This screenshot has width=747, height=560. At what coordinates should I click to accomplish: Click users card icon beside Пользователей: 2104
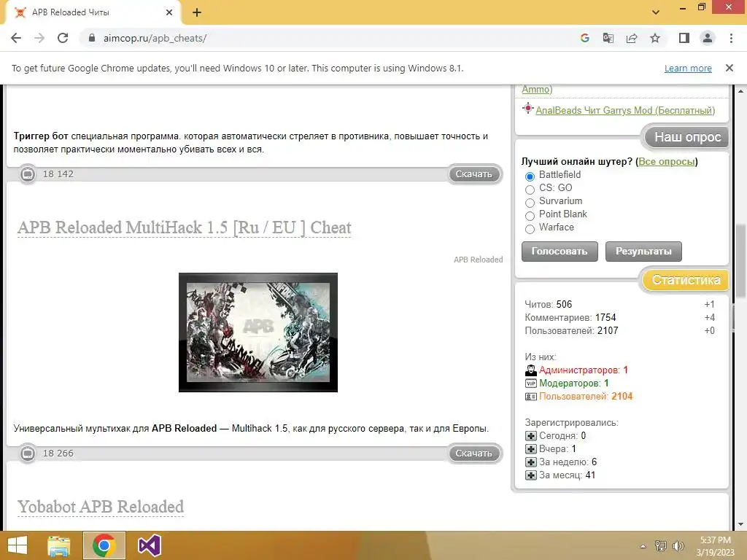pos(531,396)
